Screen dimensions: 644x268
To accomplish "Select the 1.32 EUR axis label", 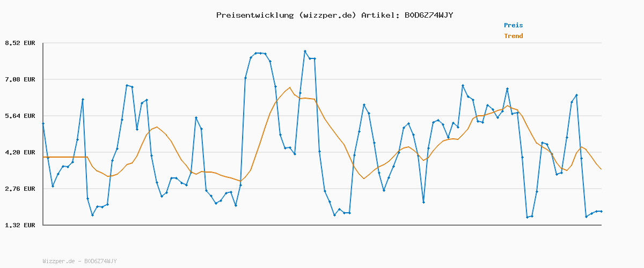I will click(x=20, y=225).
